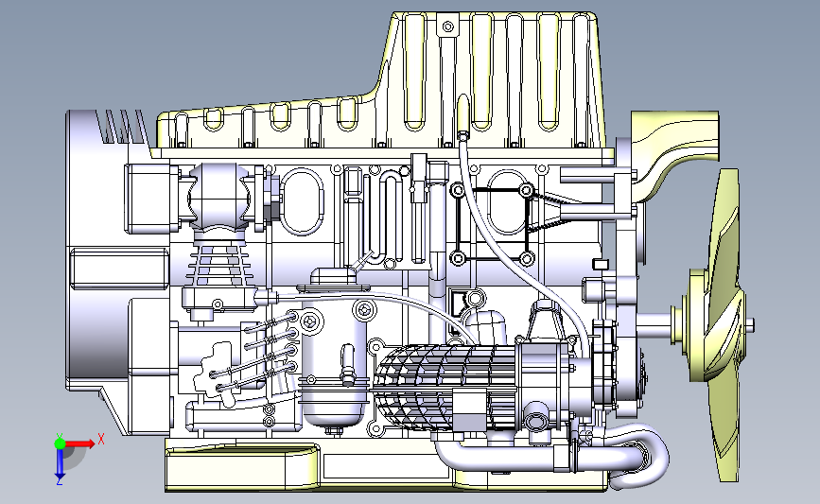
Task: Click the blue Z axis arrow of the triad
Action: tap(60, 464)
